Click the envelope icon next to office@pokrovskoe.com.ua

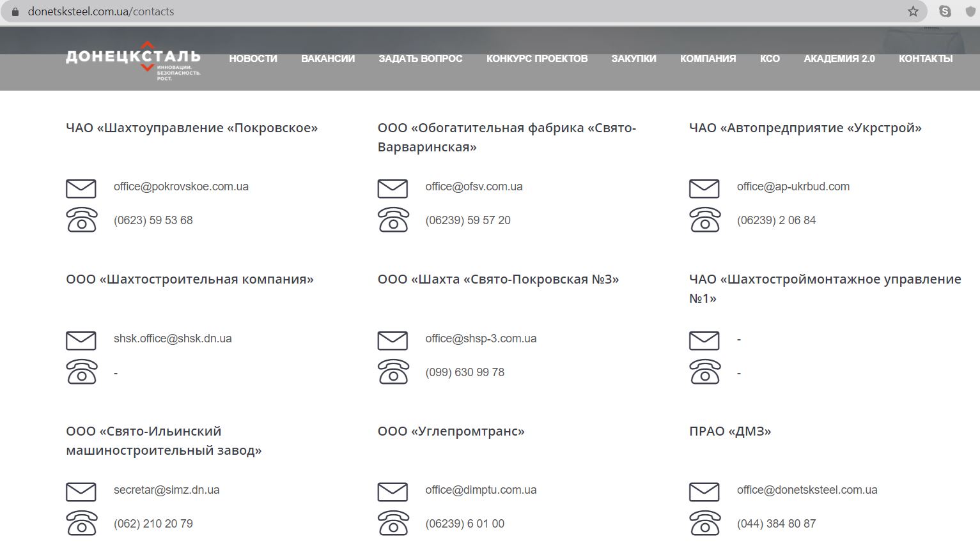pos(81,188)
